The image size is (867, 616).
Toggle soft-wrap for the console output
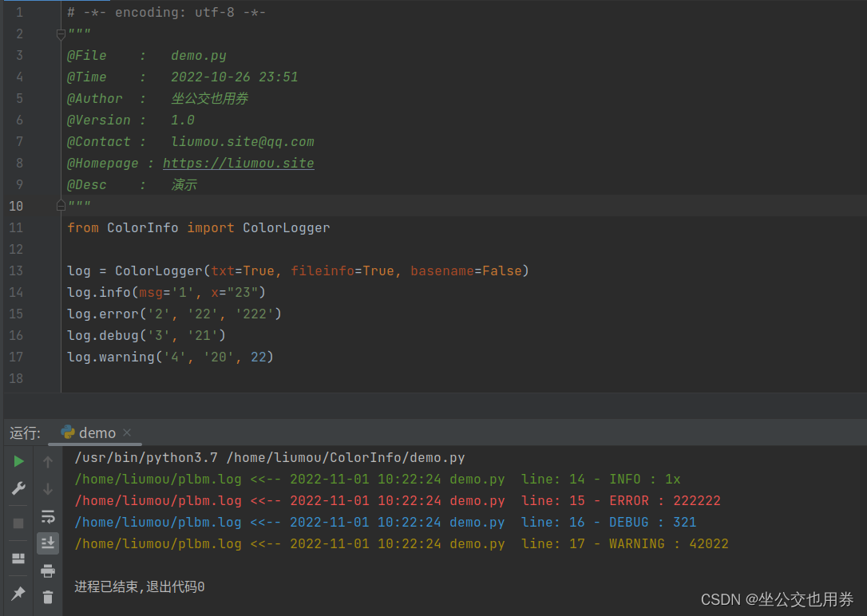[x=47, y=516]
